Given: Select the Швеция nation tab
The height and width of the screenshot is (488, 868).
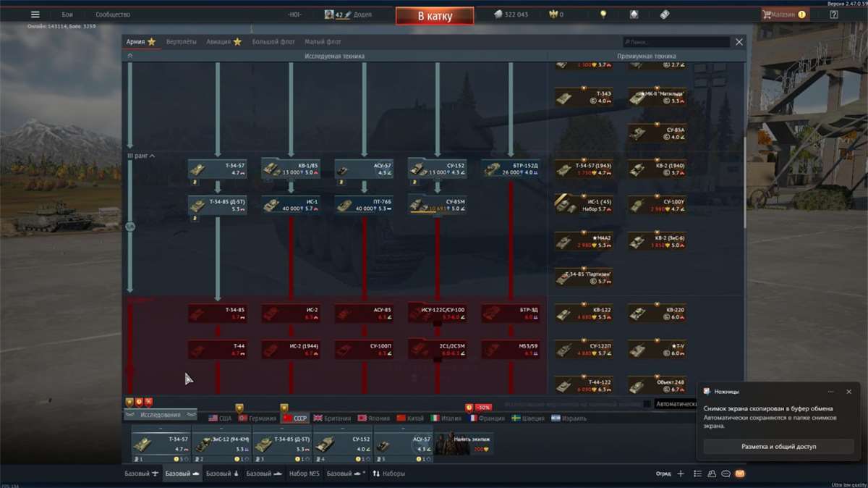Looking at the screenshot, I should tap(527, 418).
